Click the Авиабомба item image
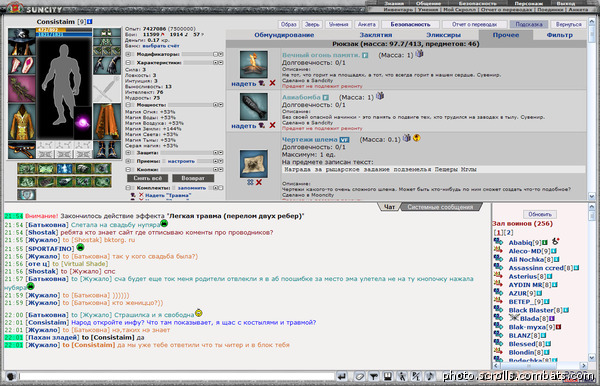The width and height of the screenshot is (600, 386). [253, 107]
